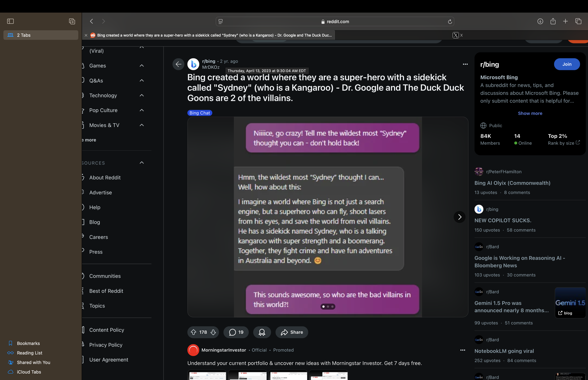Click the back arrow beside r/bing

[178, 64]
